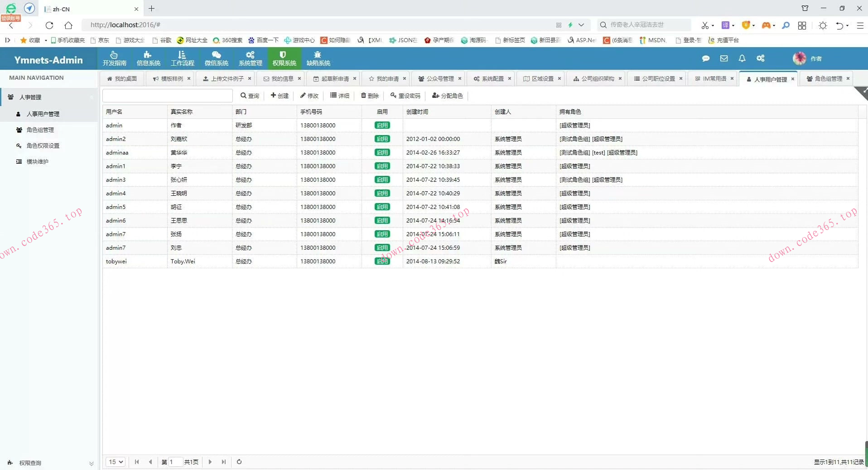
Task: Reset a password using the 重设密码 key icon
Action: point(405,96)
